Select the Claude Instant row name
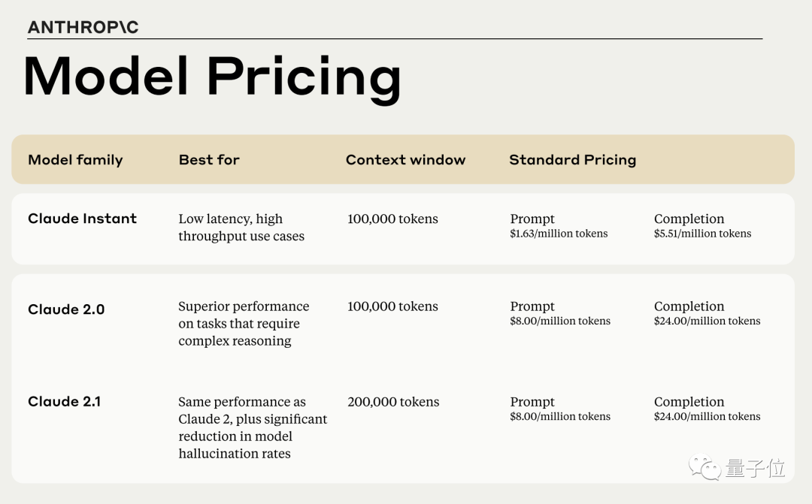 tap(82, 219)
